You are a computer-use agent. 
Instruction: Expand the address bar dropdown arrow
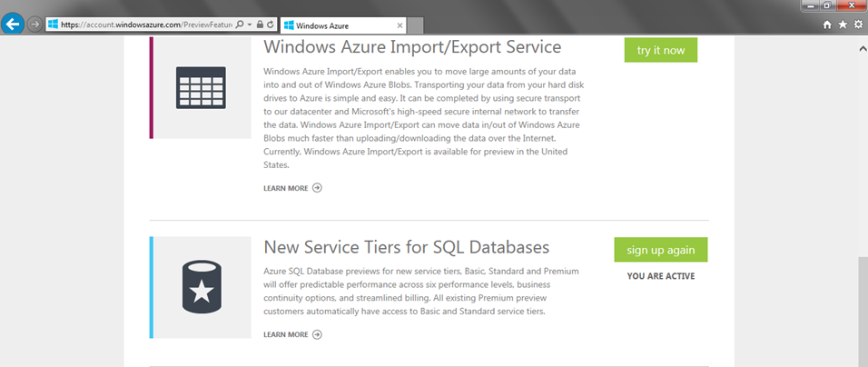pyautogui.click(x=249, y=25)
